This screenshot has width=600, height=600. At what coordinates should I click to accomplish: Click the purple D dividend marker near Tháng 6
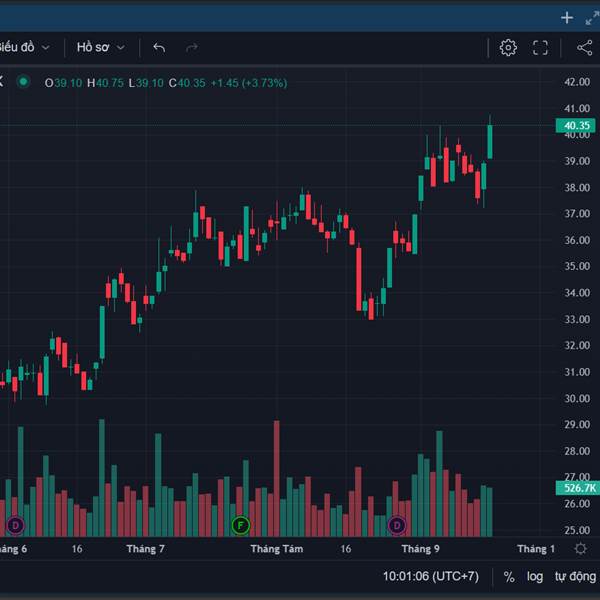(15, 525)
